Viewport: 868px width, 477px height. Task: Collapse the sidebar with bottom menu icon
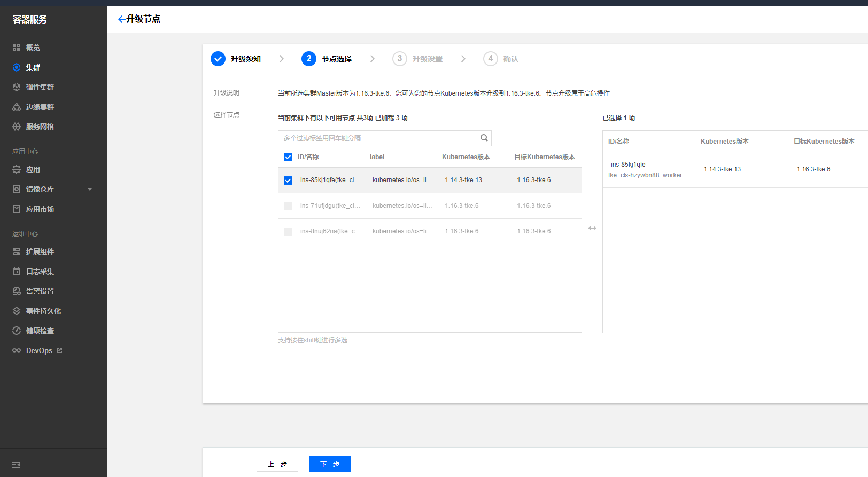pyautogui.click(x=16, y=465)
